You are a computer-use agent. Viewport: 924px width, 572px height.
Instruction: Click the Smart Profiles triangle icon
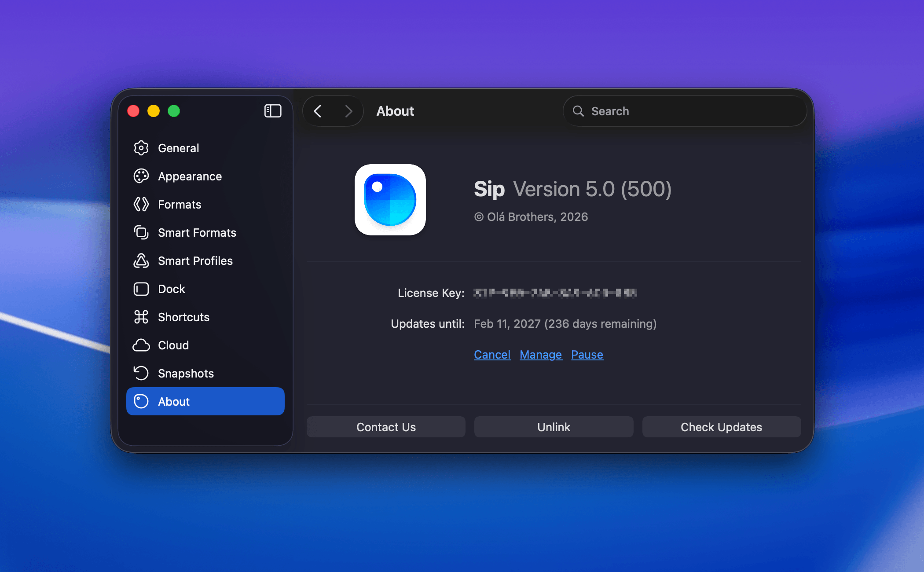tap(141, 261)
